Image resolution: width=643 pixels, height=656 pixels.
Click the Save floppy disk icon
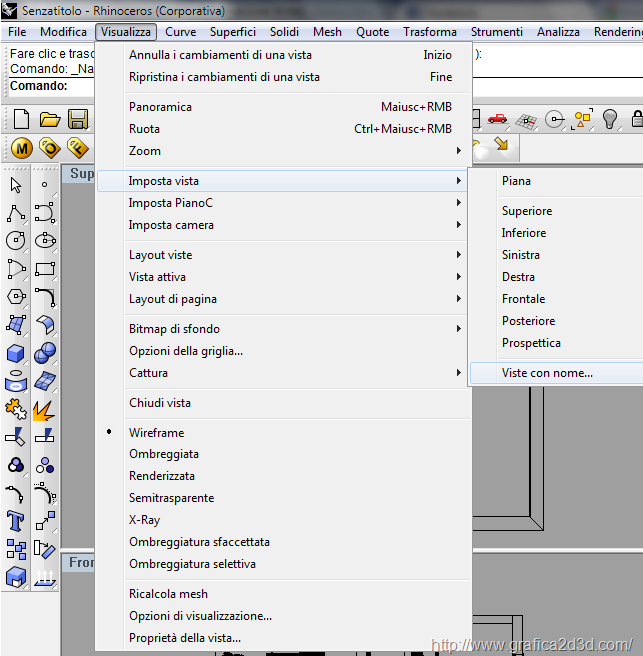point(78,120)
